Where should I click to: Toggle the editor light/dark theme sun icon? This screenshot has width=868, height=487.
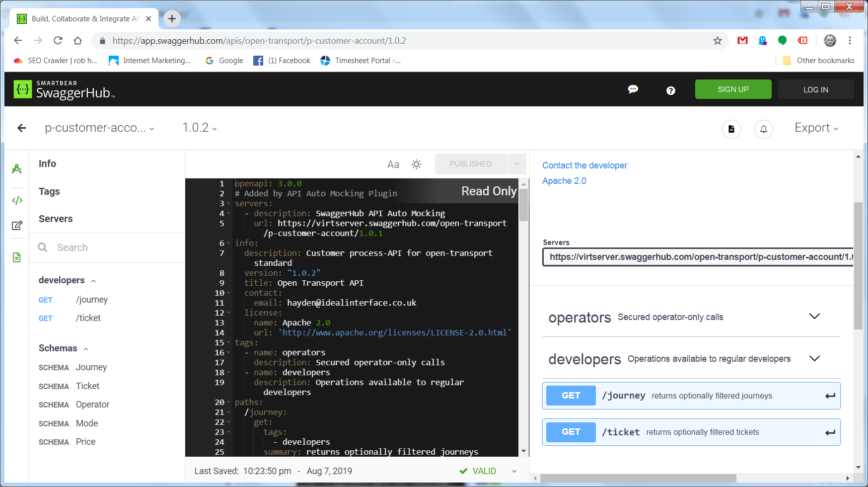(x=416, y=164)
